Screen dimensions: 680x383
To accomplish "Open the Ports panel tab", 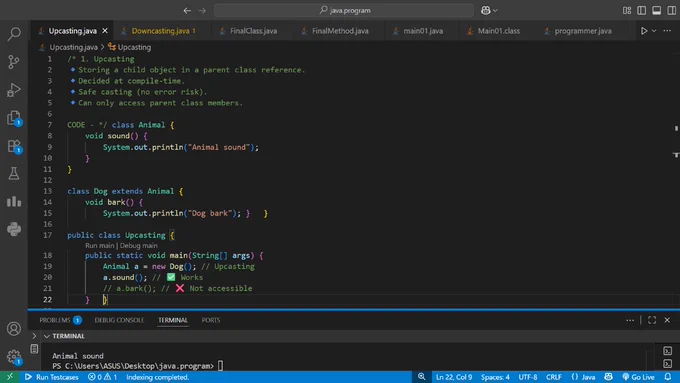I will click(x=211, y=320).
